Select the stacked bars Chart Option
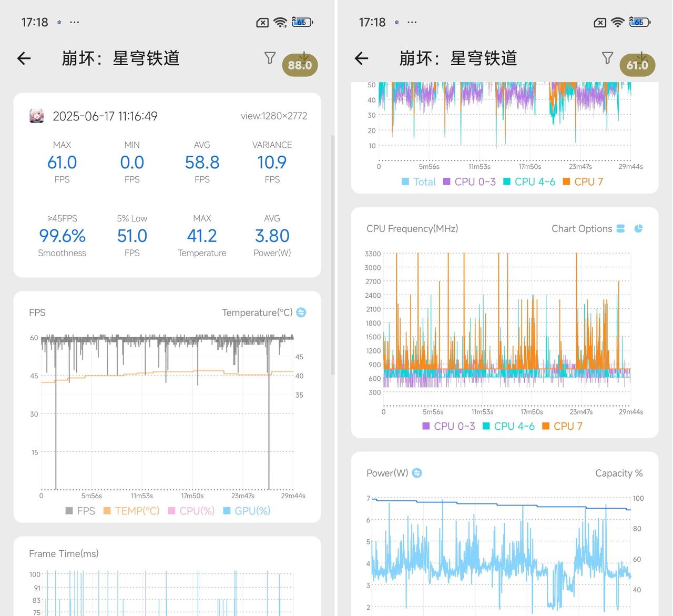Viewport: 673px width, 616px height. point(620,228)
